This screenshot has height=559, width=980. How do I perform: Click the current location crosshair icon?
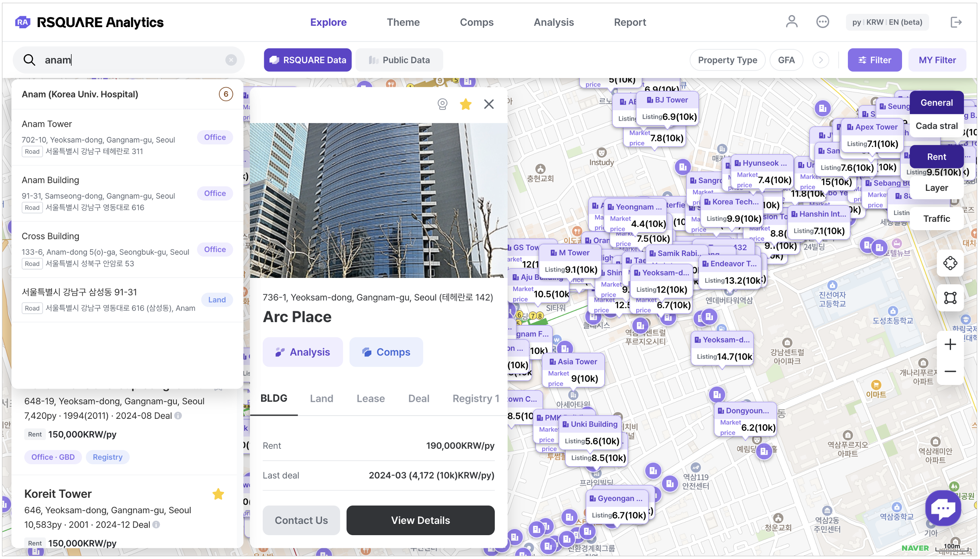pyautogui.click(x=950, y=263)
